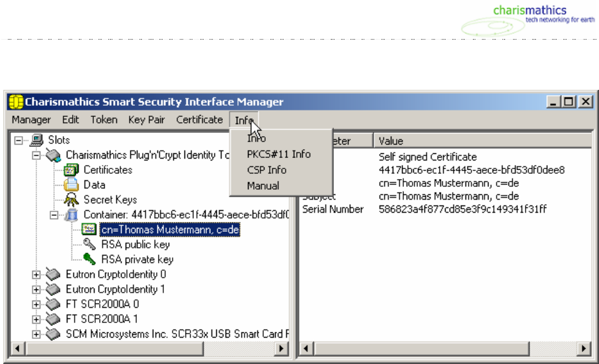
Task: Collapse the Charismathics Plug'n'Crypt token node
Action: click(x=36, y=155)
